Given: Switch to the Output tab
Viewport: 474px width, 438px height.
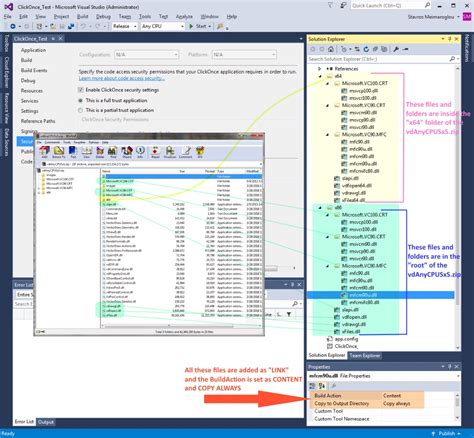Looking at the screenshot, I should [46, 422].
